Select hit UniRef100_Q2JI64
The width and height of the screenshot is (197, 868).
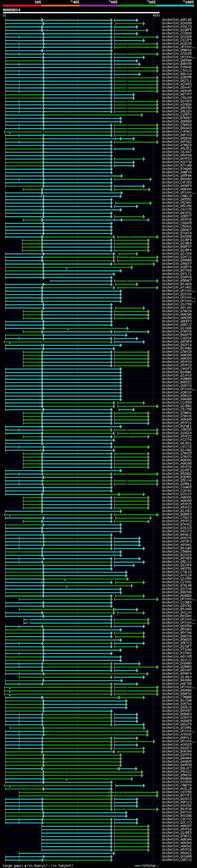point(177,254)
